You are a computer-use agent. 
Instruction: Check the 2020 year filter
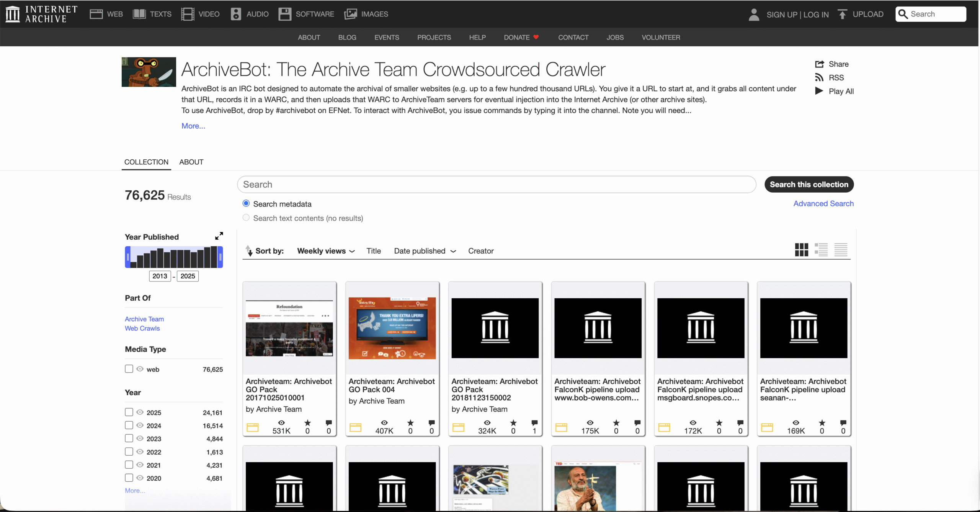[x=129, y=478]
